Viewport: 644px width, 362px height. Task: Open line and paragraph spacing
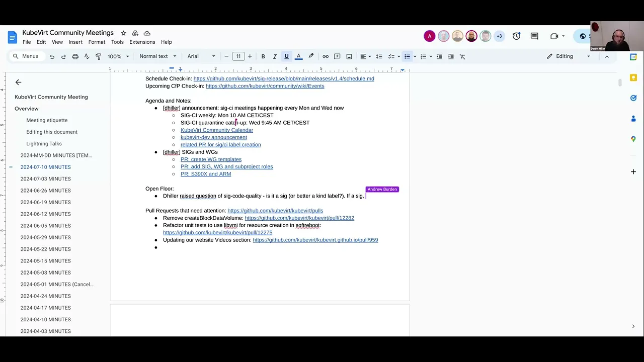click(x=379, y=56)
